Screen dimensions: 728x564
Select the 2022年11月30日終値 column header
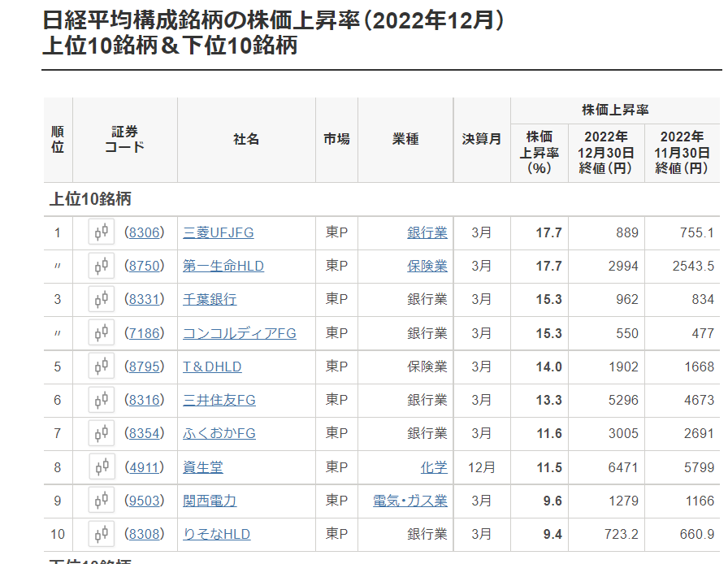tap(682, 153)
